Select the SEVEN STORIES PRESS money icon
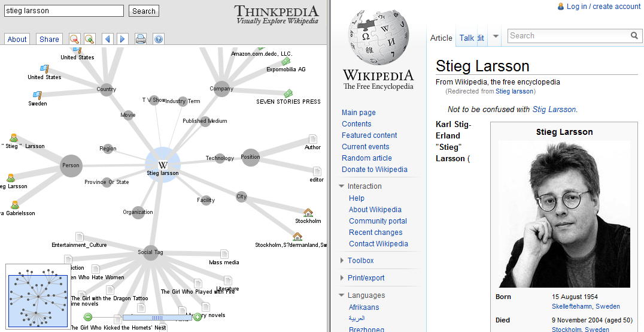The width and height of the screenshot is (644, 332). pyautogui.click(x=288, y=93)
